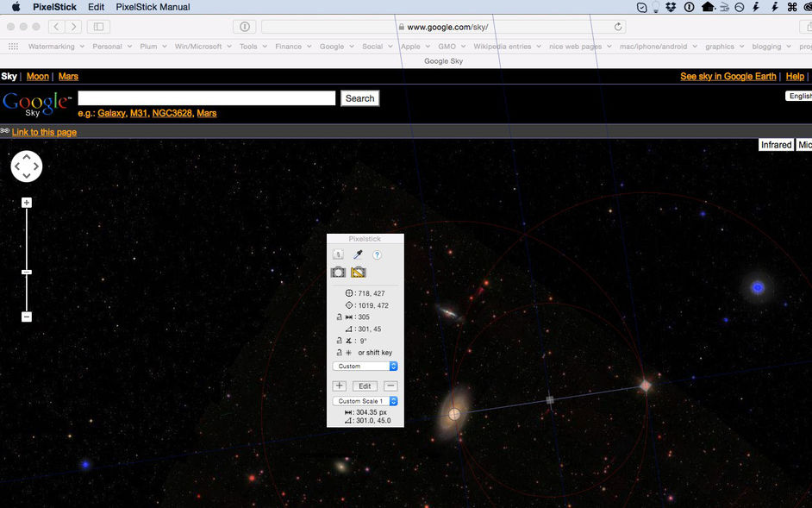Click the Search button
The height and width of the screenshot is (508, 812).
click(x=360, y=98)
